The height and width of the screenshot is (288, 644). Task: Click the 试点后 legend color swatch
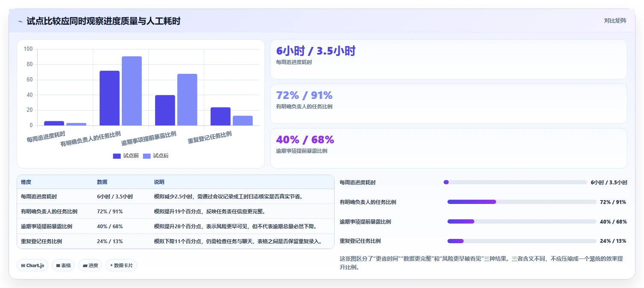coord(147,156)
